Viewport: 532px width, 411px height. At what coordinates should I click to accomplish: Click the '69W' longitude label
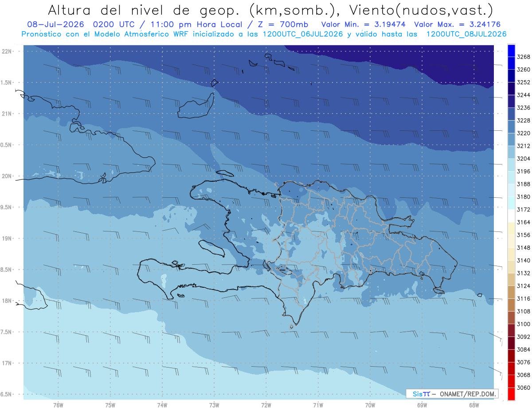coord(422,405)
